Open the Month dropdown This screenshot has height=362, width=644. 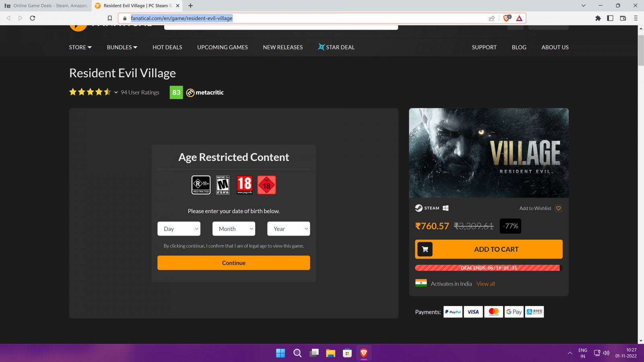coord(234,228)
